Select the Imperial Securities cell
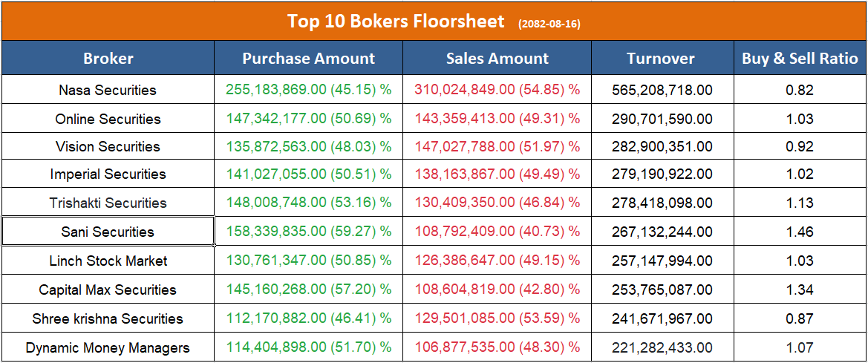Viewport: 868px width, 363px height. point(108,174)
